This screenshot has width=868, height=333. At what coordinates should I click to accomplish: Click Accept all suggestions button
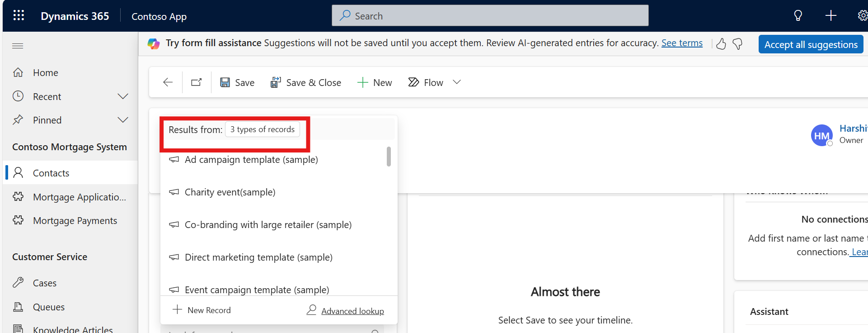coord(811,44)
